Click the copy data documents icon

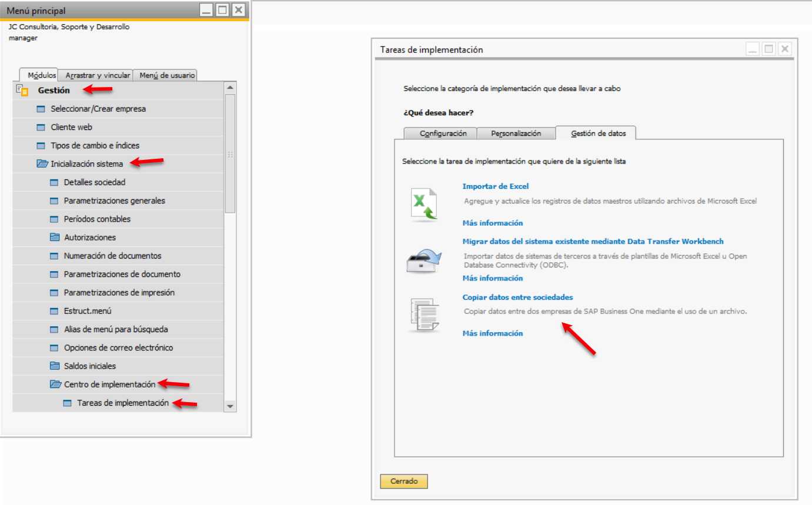[x=425, y=315]
